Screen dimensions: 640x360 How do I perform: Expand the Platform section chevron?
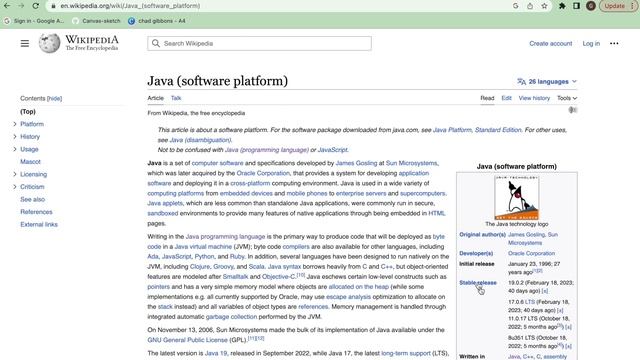pyautogui.click(x=15, y=124)
